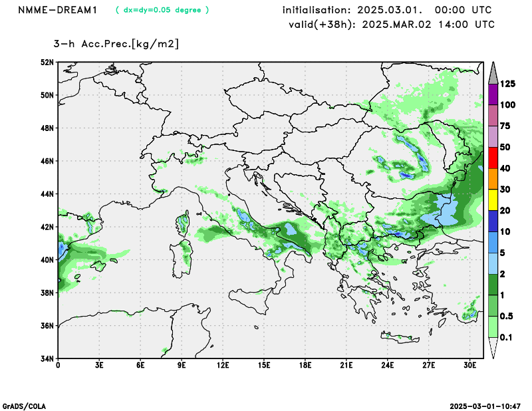Click the light blue swatch between 2 and 5
532x411 pixels.
(x=493, y=263)
